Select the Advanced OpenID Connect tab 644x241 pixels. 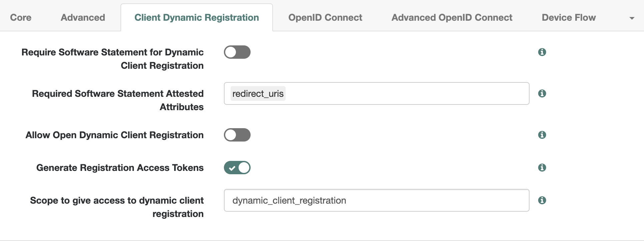[452, 18]
